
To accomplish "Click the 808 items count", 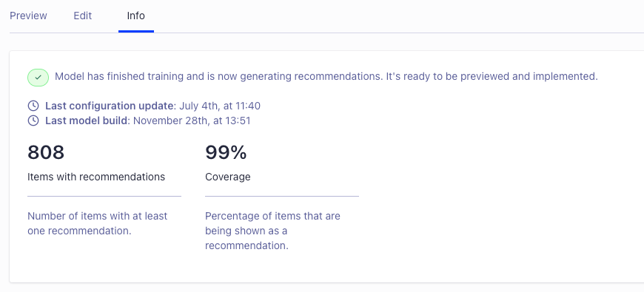I will coord(46,152).
